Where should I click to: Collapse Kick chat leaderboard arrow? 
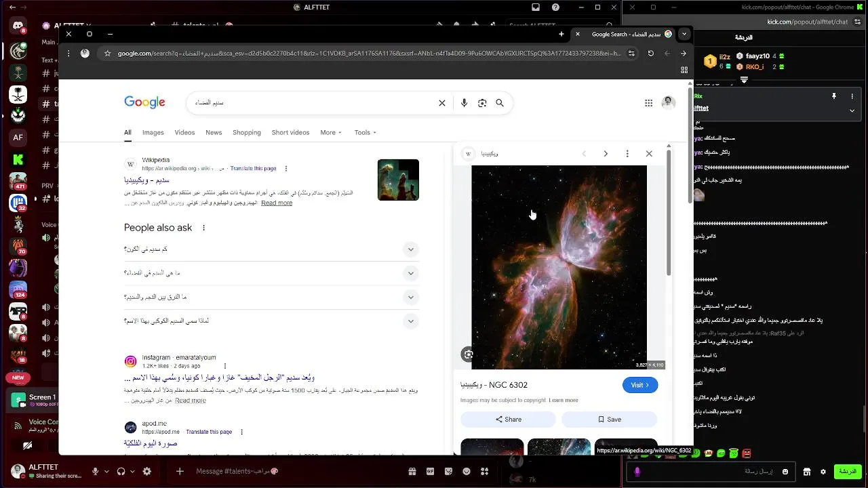(745, 80)
